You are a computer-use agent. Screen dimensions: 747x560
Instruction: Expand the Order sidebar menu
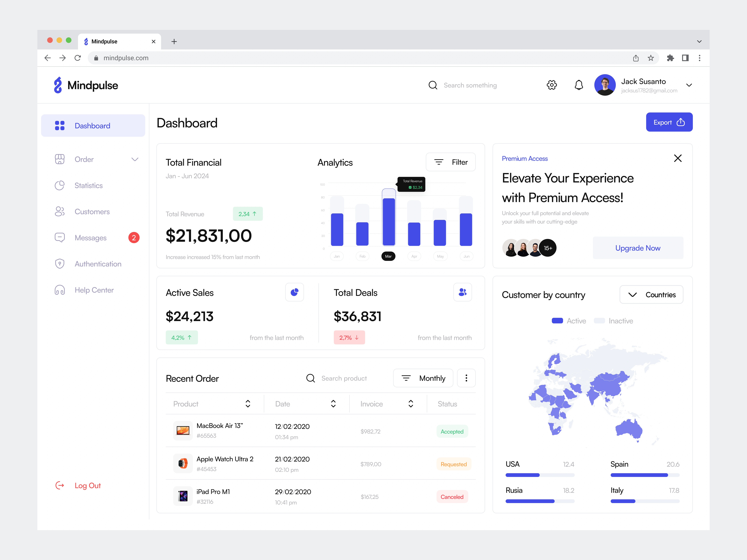coord(135,159)
